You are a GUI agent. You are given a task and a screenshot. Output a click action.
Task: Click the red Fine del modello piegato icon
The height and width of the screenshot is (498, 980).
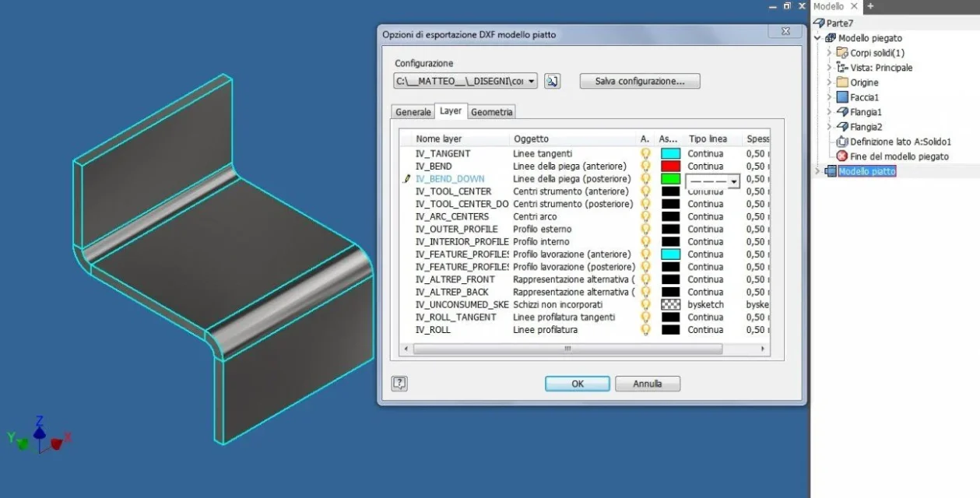point(842,156)
